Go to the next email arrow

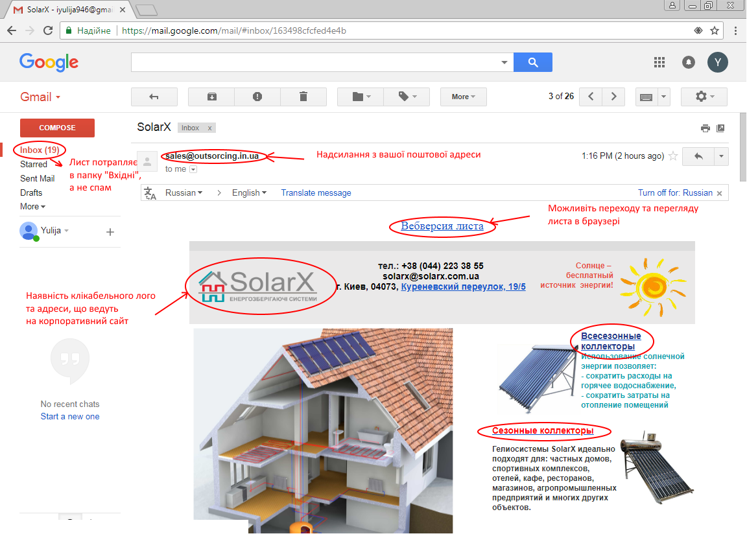tap(613, 97)
